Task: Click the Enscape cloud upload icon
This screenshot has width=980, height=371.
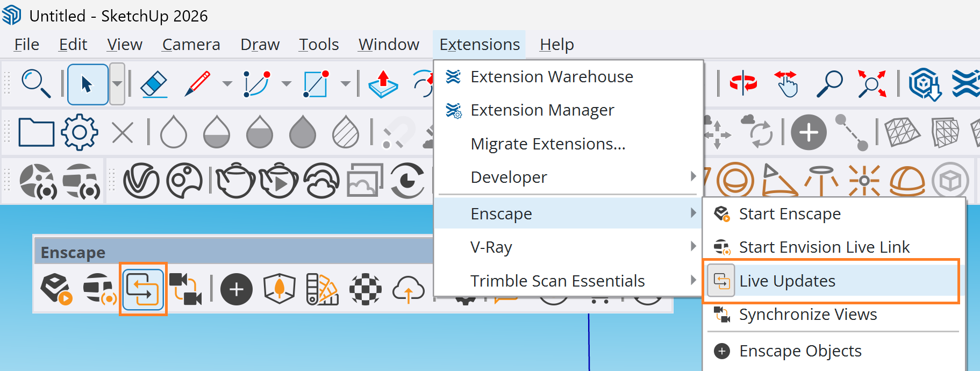Action: click(x=409, y=289)
